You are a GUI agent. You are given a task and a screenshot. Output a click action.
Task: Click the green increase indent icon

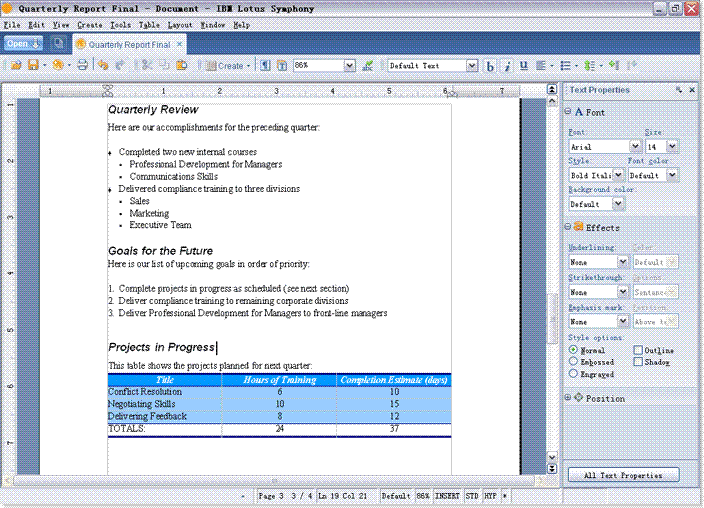pos(614,66)
